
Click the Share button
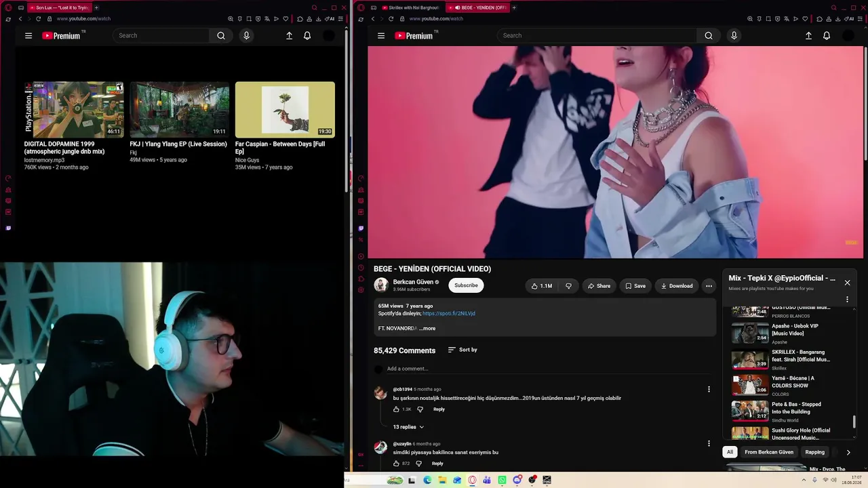(x=599, y=286)
